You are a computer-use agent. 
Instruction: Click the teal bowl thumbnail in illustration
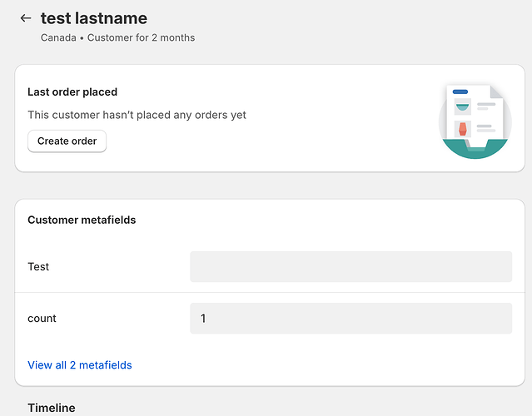[x=462, y=106]
